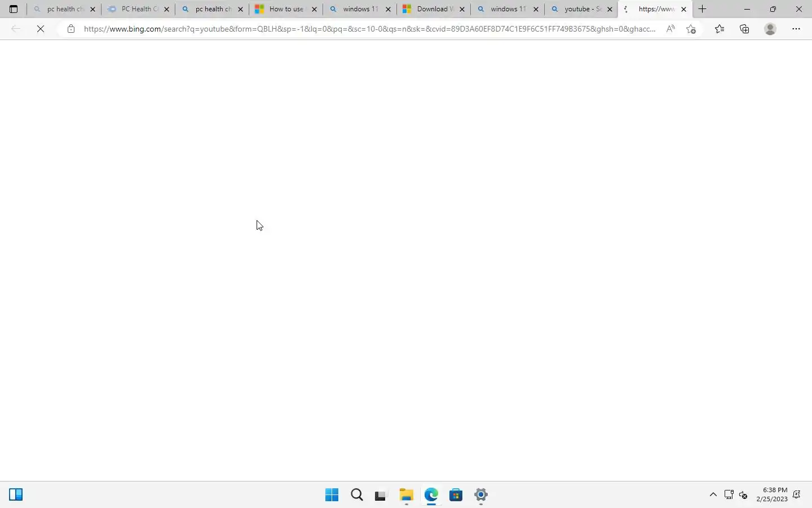Switch to first 'pc health ch' tab

(64, 9)
